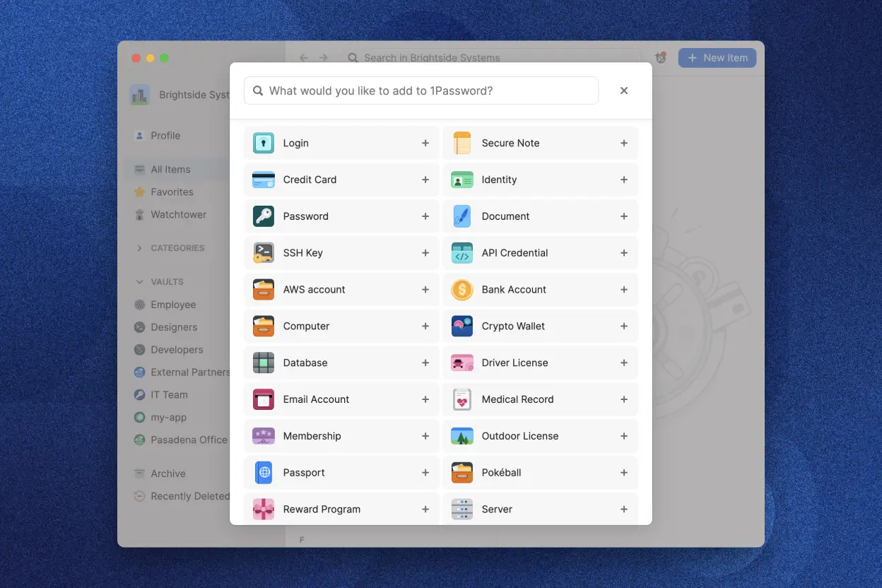This screenshot has height=588, width=882.
Task: Click the Driver License icon
Action: coord(462,363)
